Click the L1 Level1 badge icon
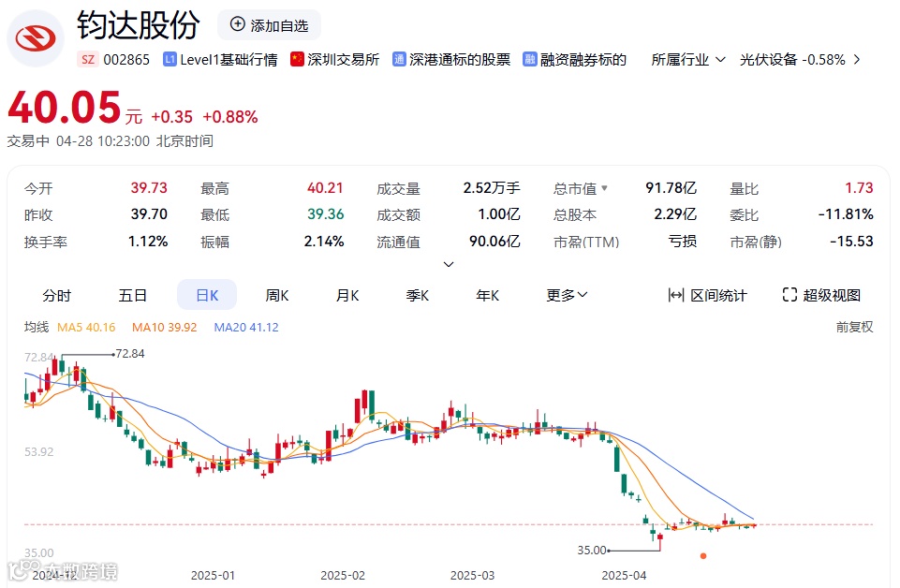This screenshot has height=588, width=900. [x=170, y=60]
